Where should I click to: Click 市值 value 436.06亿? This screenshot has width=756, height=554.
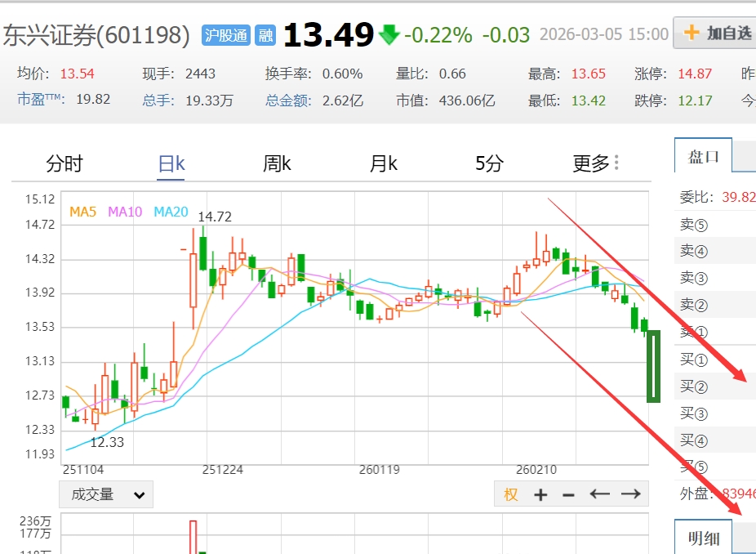467,101
